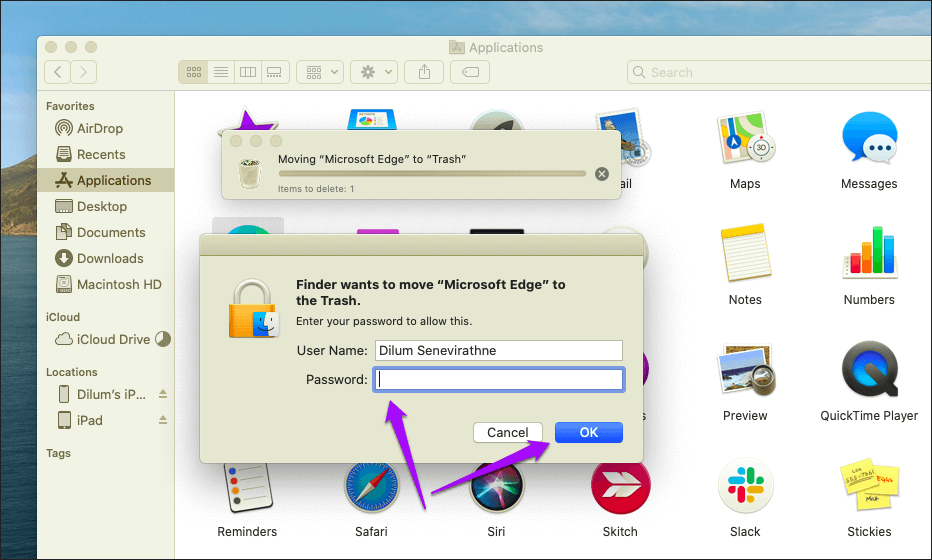Select the Skitch app icon

point(620,489)
